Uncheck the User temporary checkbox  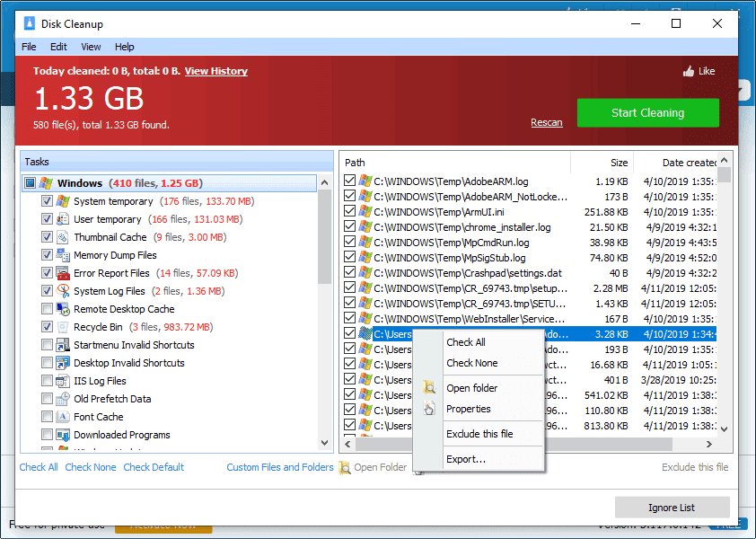point(47,219)
